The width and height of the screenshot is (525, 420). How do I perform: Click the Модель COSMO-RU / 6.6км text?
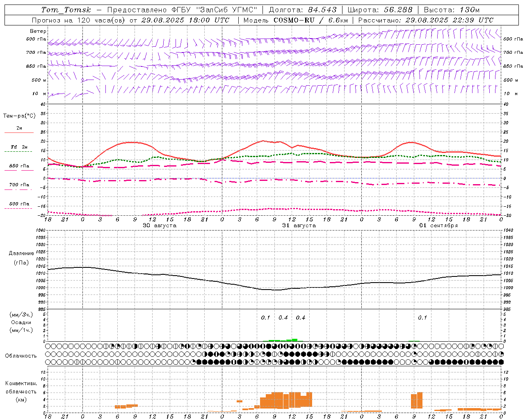pos(296,20)
